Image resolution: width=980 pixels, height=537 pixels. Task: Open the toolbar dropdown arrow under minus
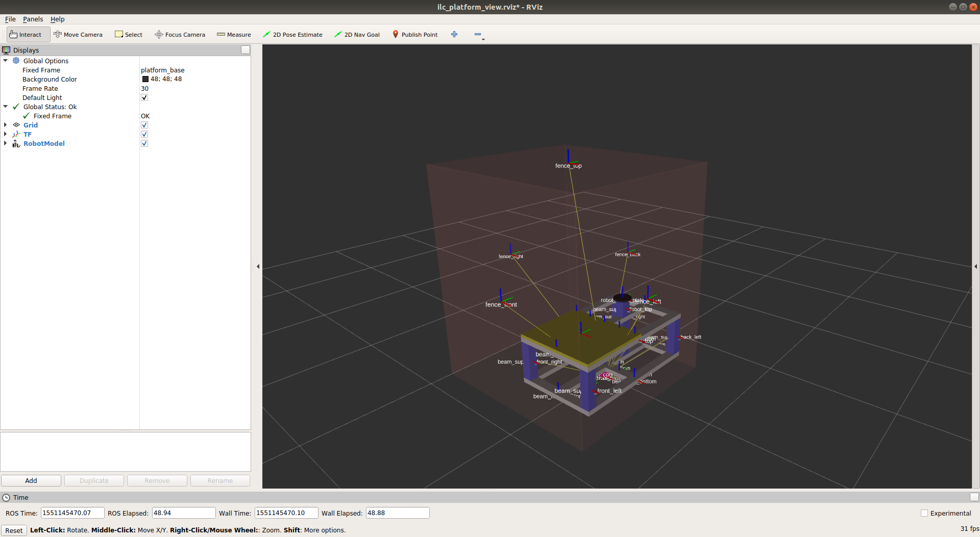pyautogui.click(x=483, y=39)
